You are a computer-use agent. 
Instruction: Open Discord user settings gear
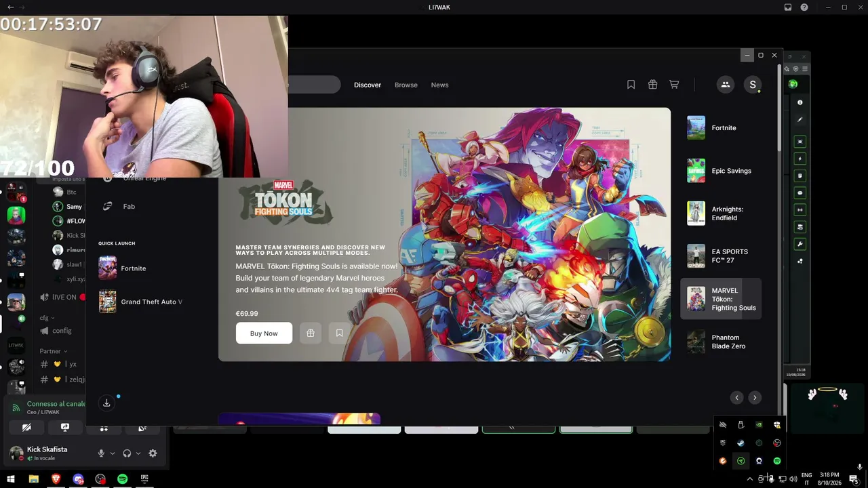point(153,453)
